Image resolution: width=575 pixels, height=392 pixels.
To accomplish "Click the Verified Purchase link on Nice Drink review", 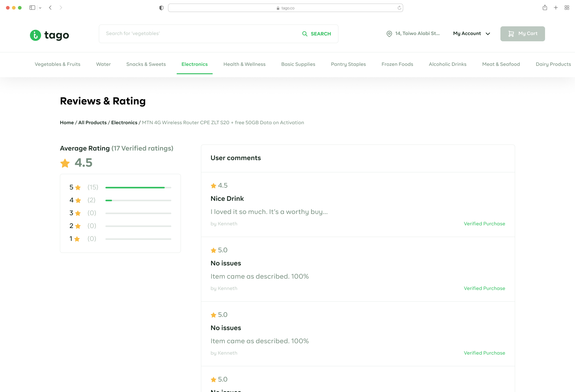I will pos(484,224).
